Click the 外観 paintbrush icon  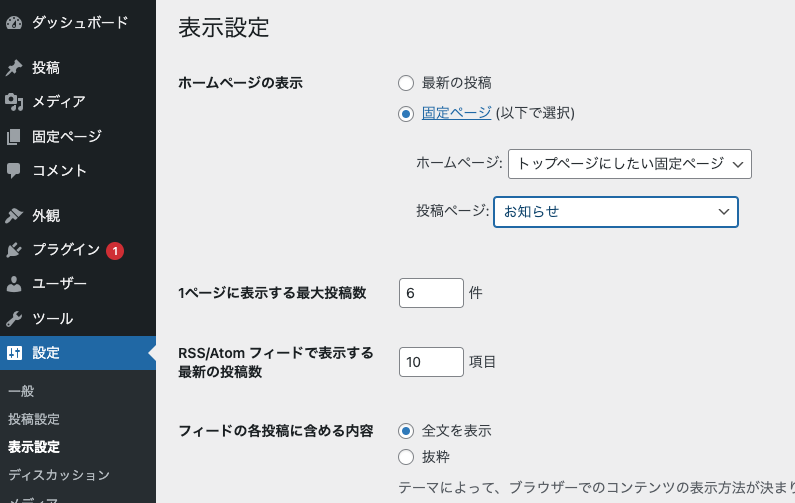tap(14, 215)
